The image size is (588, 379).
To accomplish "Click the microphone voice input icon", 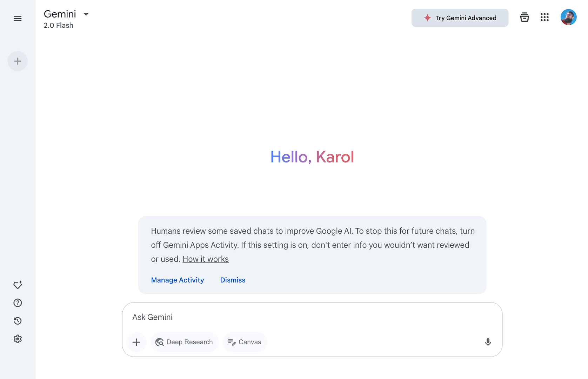I will 488,342.
